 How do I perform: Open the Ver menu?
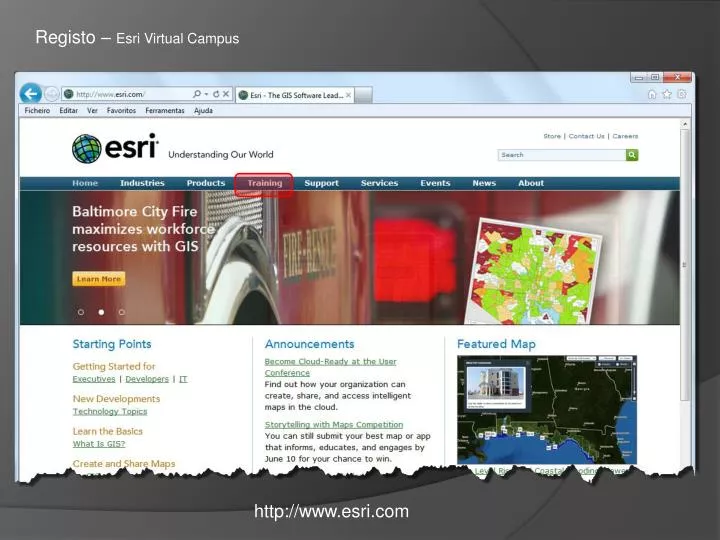pos(92,111)
